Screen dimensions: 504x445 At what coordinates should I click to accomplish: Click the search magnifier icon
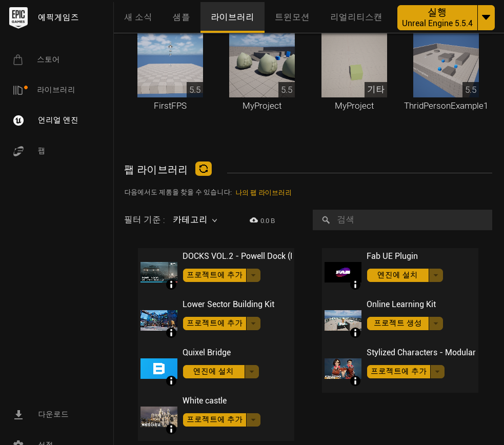(x=326, y=220)
